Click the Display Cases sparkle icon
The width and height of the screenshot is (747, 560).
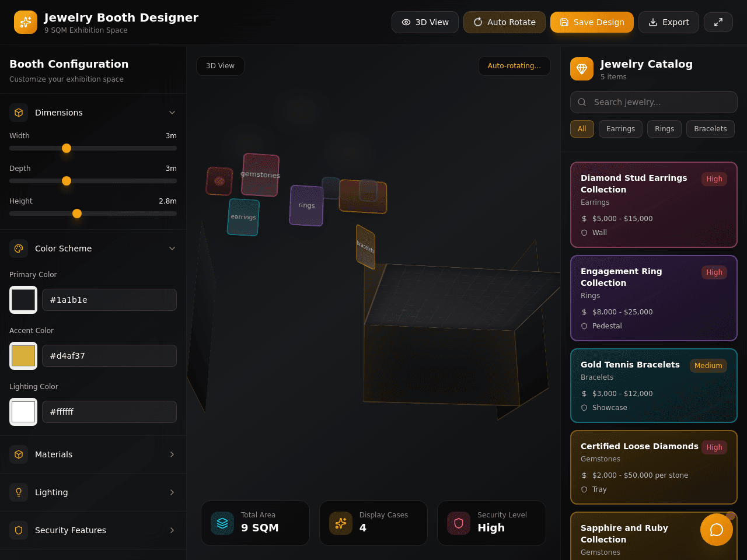[341, 523]
